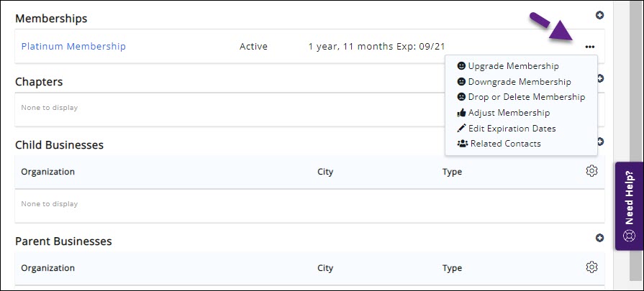Click City column header in Child Businesses

[x=325, y=172]
